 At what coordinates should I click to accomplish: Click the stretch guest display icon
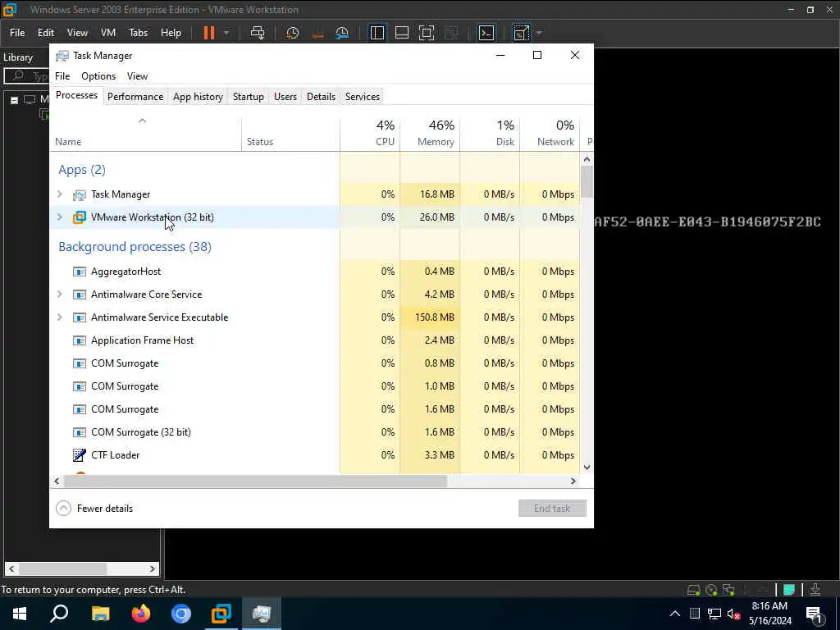click(521, 33)
